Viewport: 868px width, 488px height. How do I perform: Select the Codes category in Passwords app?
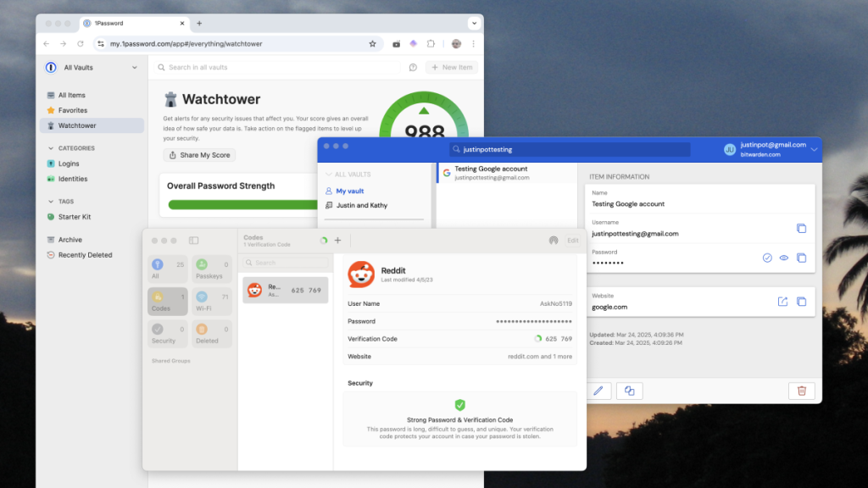pos(167,302)
